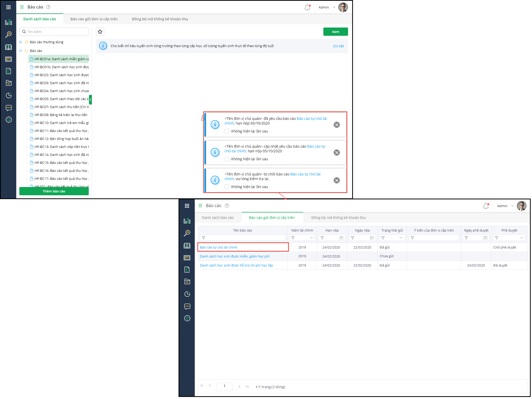Tick 'Không hiện lại lần sau' in second notification
Screen dimensions: 532x399
tap(227, 159)
